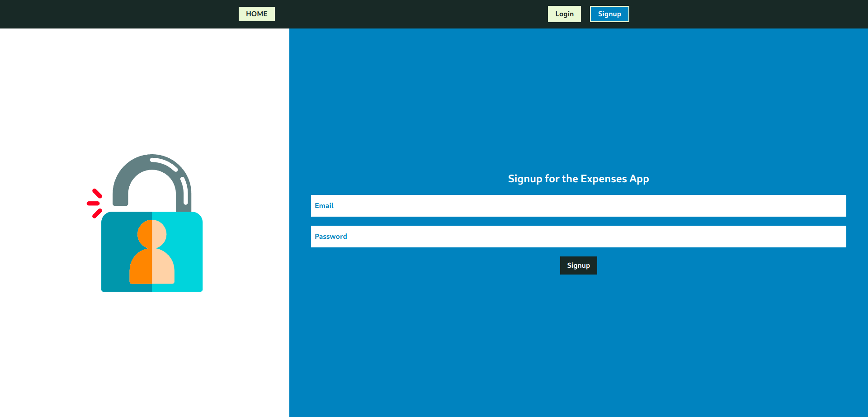The image size is (868, 417).
Task: Open the Login page from navbar
Action: click(564, 14)
